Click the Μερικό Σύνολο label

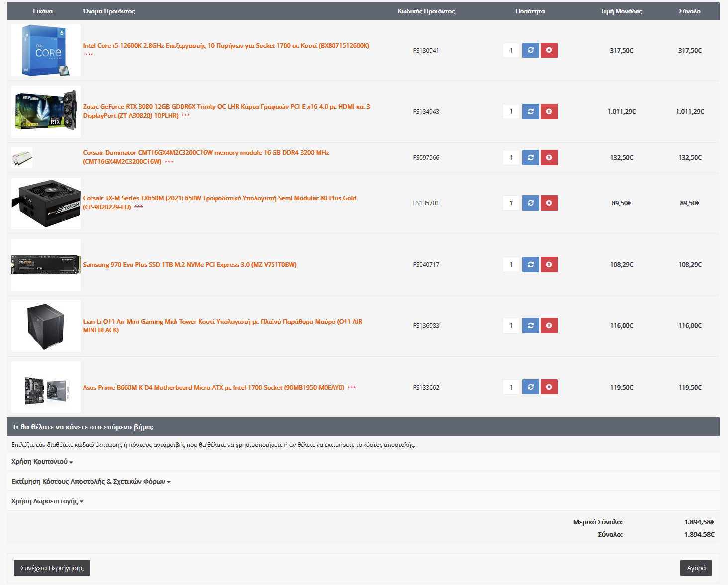(598, 522)
